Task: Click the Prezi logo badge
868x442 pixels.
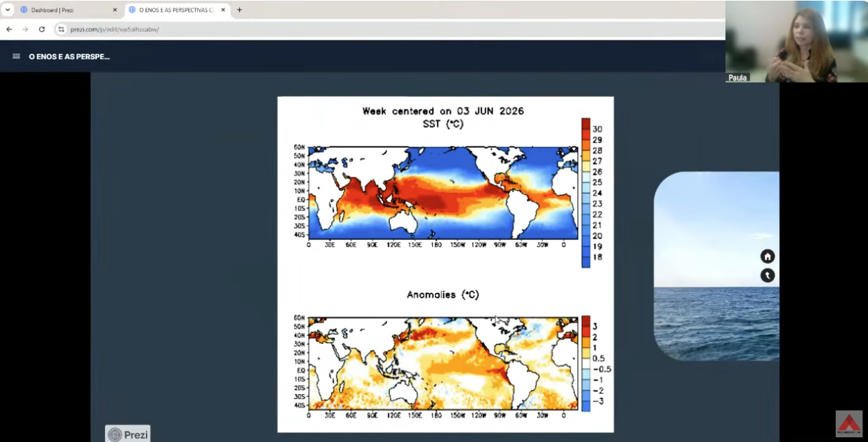Action: pyautogui.click(x=128, y=434)
